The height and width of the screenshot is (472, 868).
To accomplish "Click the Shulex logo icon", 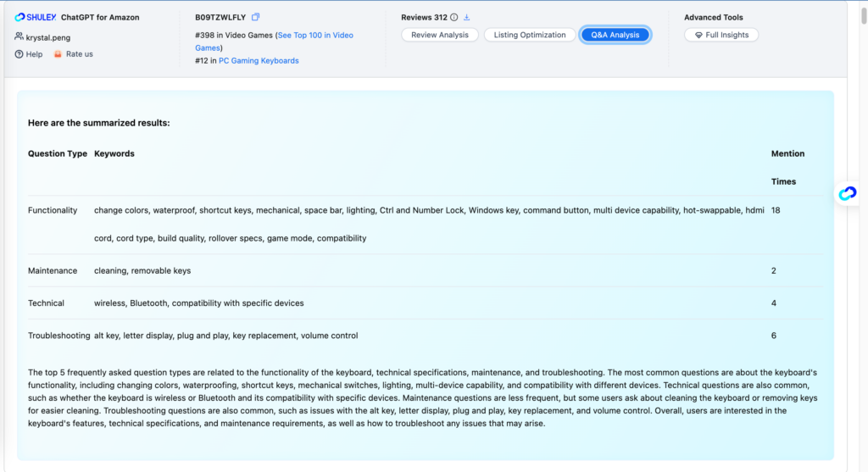I will coord(20,17).
